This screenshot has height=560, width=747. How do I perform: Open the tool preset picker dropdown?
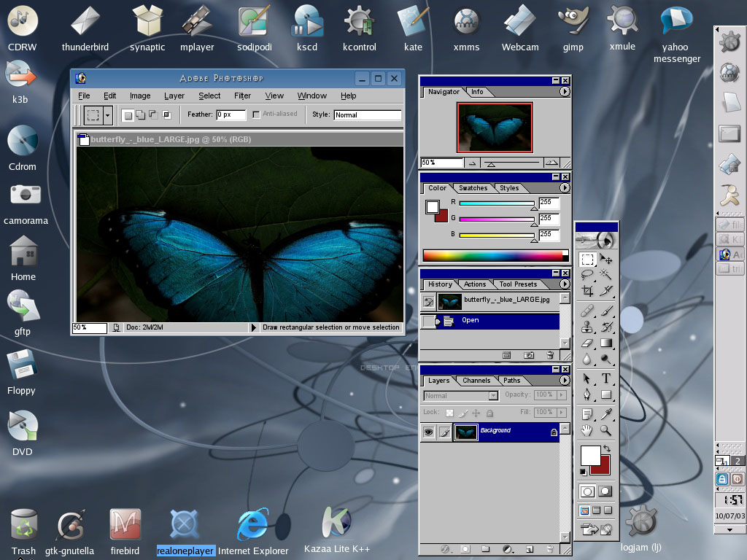(x=108, y=114)
